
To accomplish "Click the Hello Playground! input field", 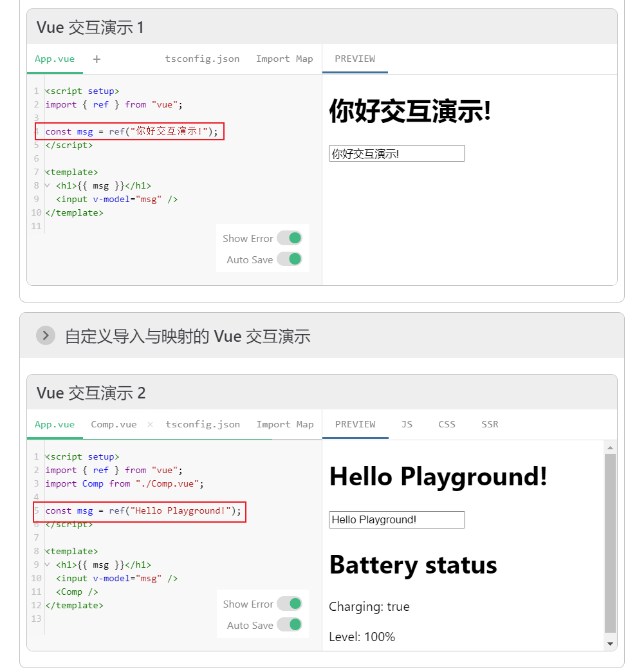I will point(397,519).
